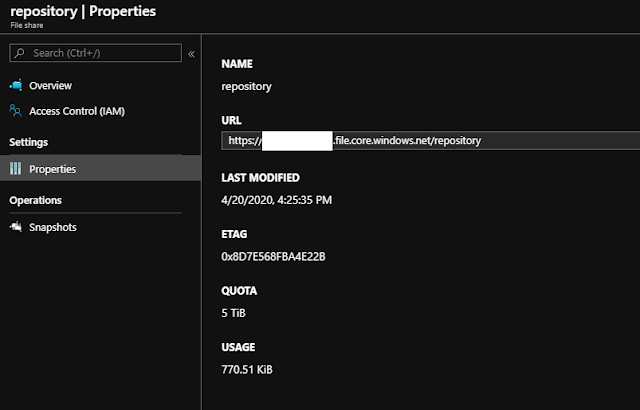Viewport: 640px width, 410px height.
Task: Click the Settings section header
Action: (28, 142)
